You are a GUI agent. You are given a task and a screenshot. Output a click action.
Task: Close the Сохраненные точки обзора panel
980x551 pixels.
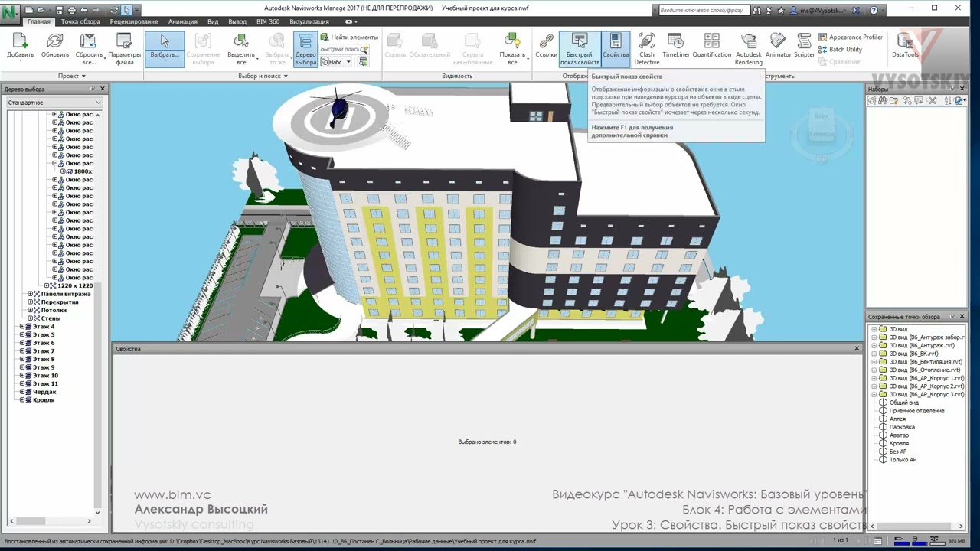point(962,316)
